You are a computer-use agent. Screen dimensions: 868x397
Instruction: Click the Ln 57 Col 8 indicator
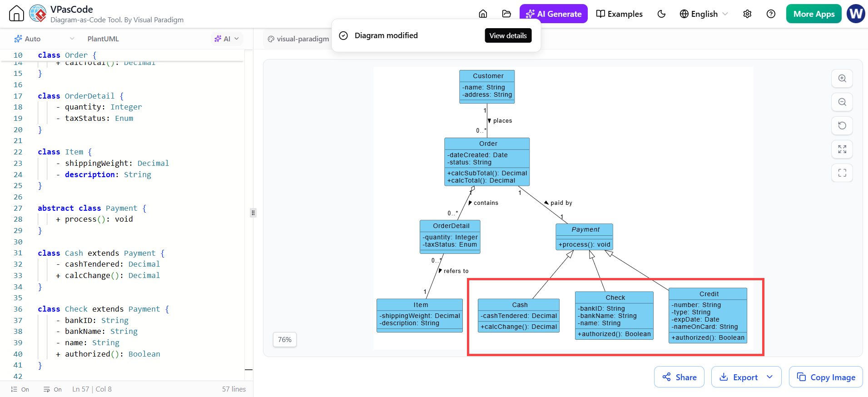(x=92, y=389)
